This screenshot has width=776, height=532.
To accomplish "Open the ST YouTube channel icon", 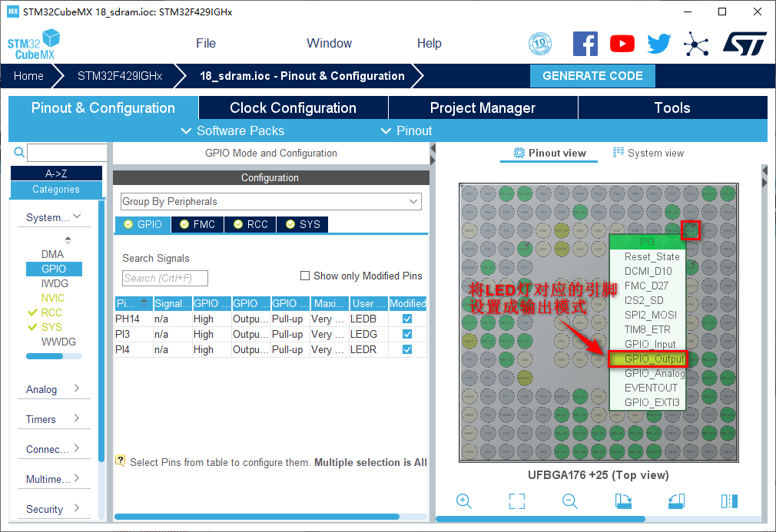I will [622, 44].
